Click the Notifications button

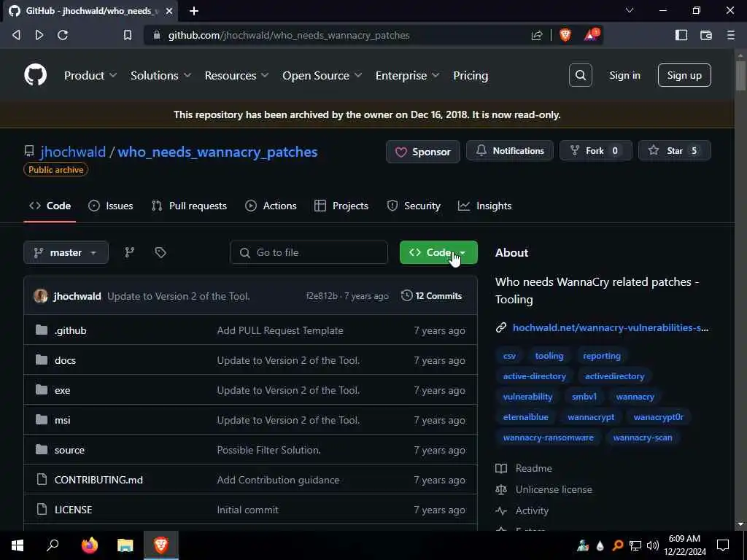tap(510, 150)
